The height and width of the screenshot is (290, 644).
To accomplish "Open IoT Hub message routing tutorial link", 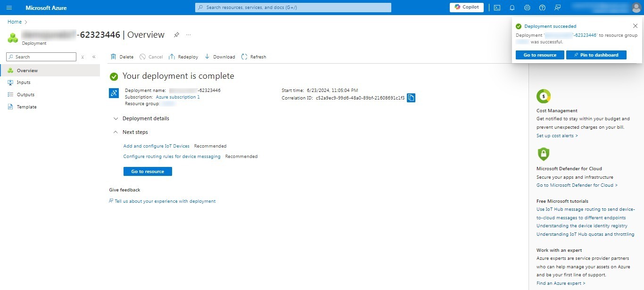I will pos(586,214).
